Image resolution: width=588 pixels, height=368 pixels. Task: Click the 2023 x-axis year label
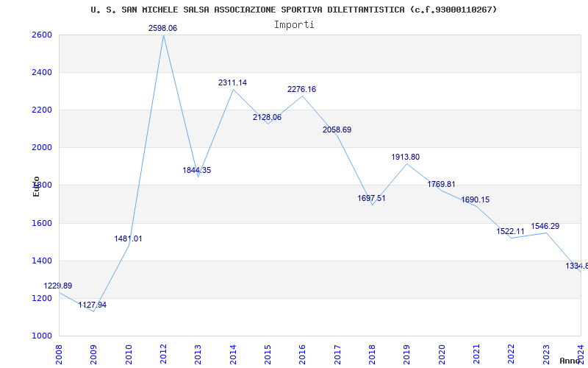[546, 355]
